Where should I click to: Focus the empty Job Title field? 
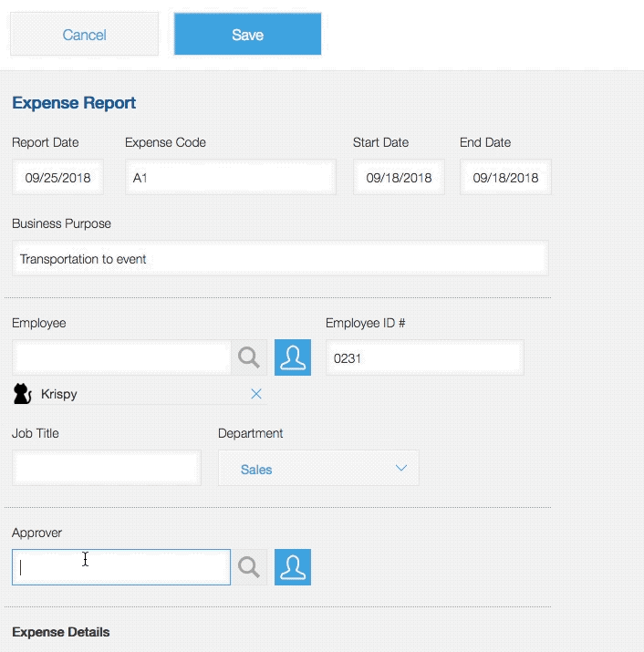pyautogui.click(x=107, y=469)
